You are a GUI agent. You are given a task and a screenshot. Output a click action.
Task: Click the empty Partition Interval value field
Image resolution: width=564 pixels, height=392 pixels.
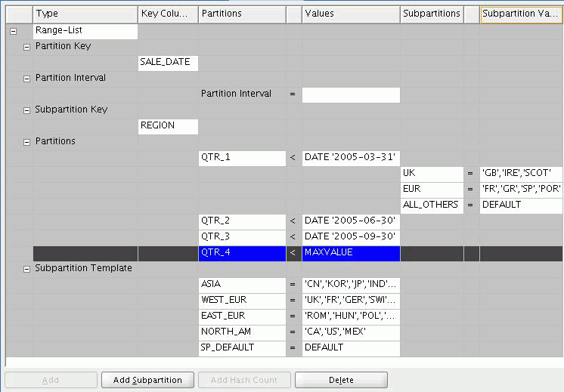[350, 94]
